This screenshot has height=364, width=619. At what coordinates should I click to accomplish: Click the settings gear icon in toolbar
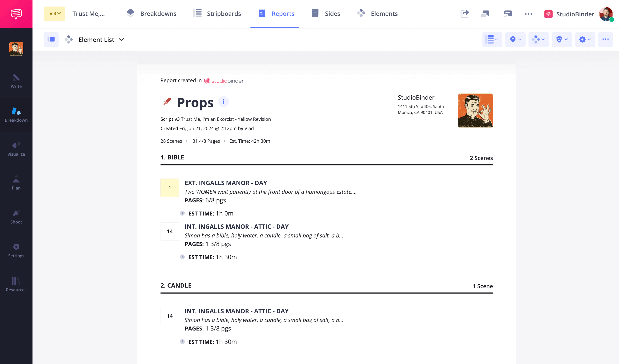pyautogui.click(x=585, y=40)
